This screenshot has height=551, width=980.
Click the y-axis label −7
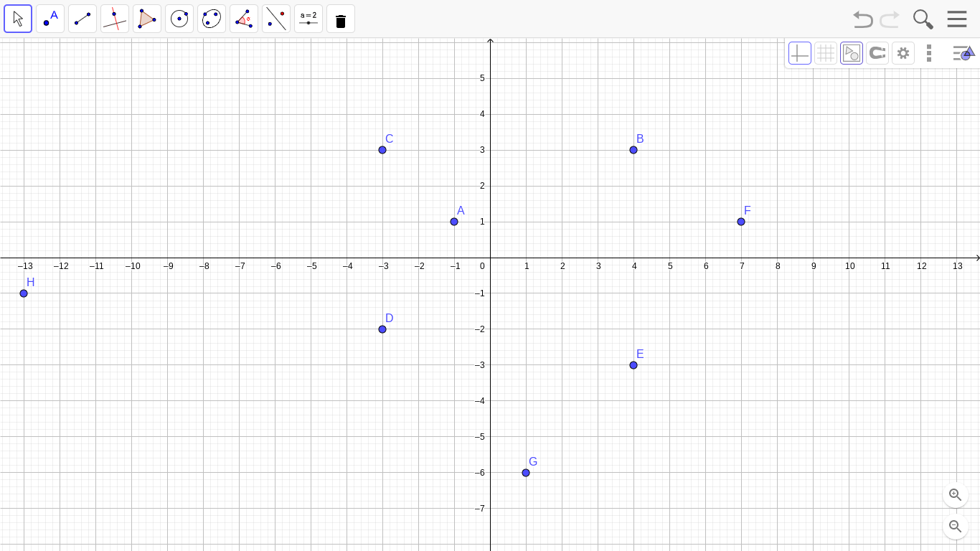point(480,509)
